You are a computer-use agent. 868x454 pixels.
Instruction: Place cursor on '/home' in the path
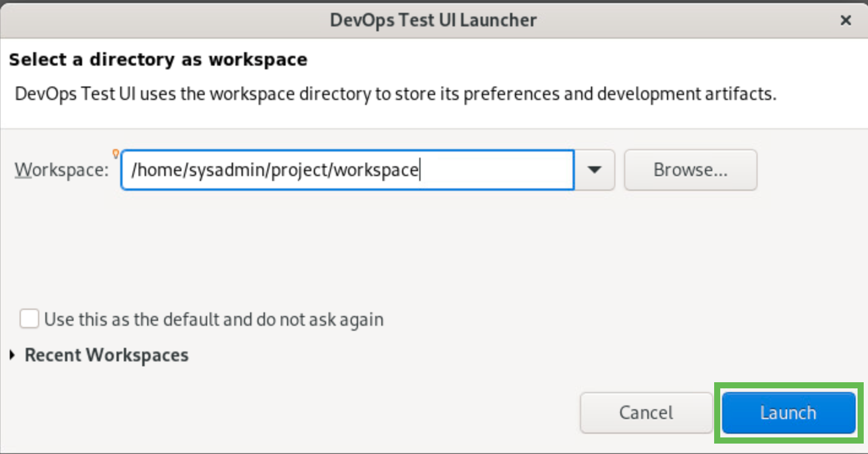pyautogui.click(x=150, y=170)
